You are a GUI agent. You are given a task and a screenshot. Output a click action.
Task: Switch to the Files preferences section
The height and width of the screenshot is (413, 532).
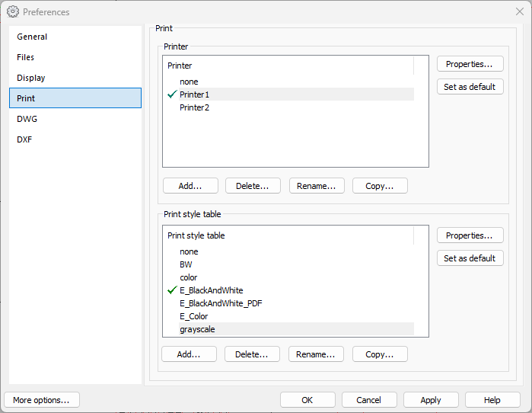tap(26, 57)
